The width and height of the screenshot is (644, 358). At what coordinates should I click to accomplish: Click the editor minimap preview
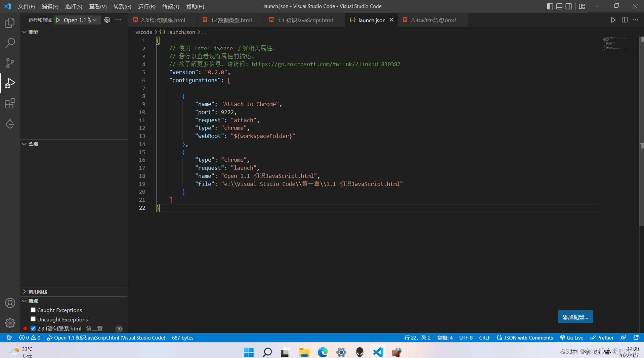pyautogui.click(x=620, y=44)
